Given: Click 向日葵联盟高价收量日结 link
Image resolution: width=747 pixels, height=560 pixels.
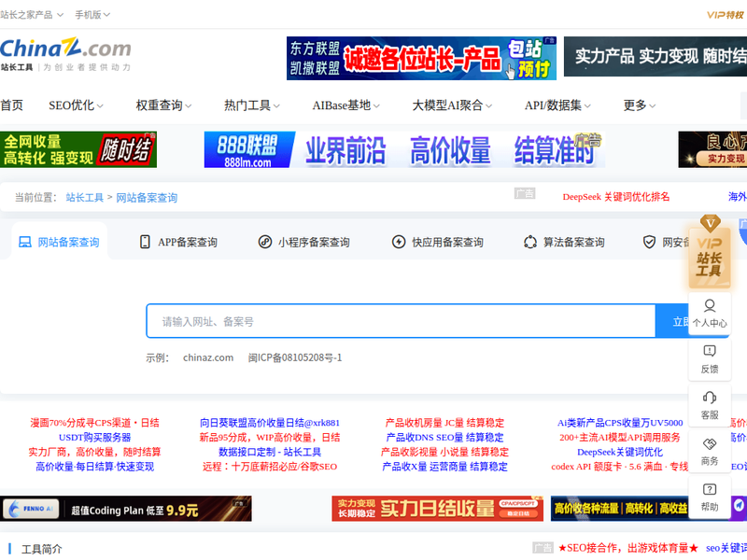Looking at the screenshot, I should 270,423.
